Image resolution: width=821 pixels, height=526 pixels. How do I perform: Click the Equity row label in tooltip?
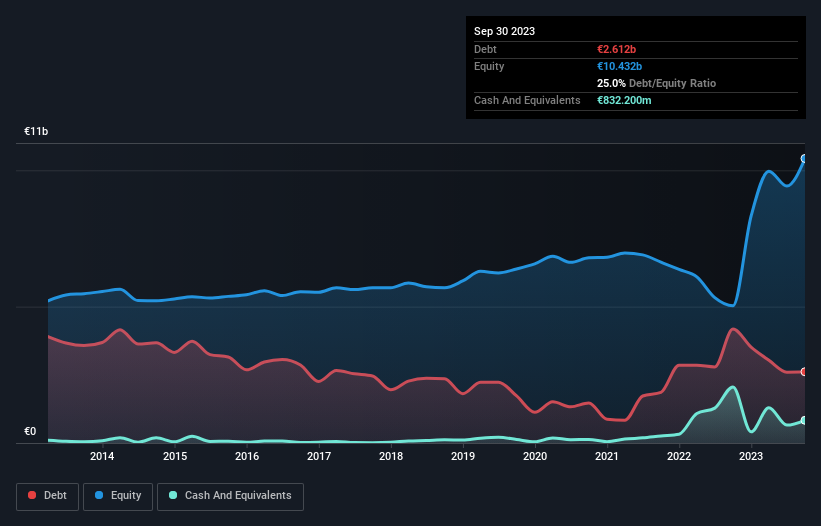489,66
